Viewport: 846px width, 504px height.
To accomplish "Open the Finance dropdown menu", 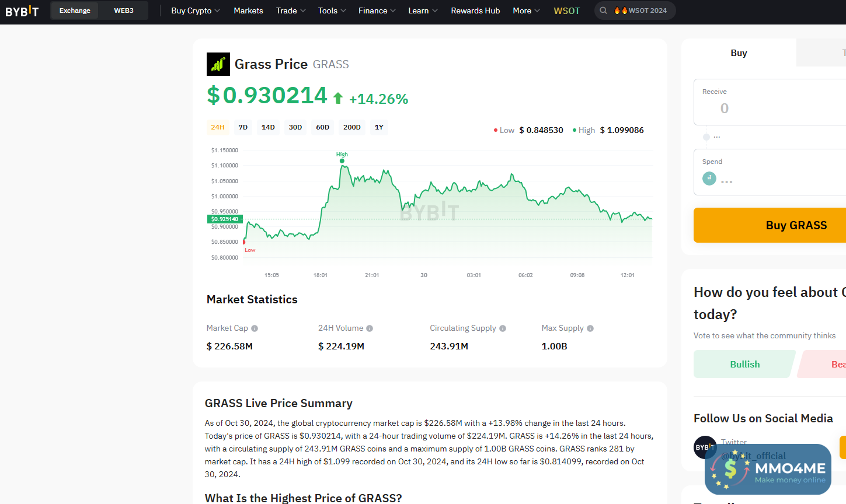I will pyautogui.click(x=377, y=10).
